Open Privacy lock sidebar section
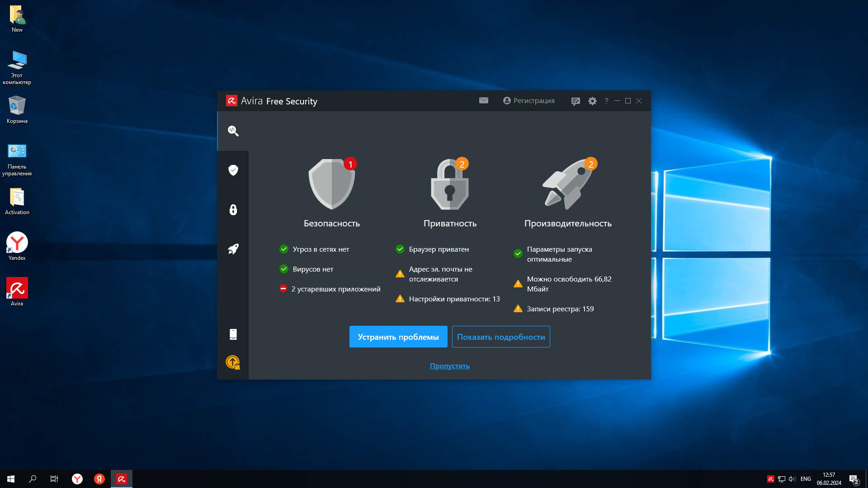This screenshot has height=488, width=868. (x=233, y=210)
